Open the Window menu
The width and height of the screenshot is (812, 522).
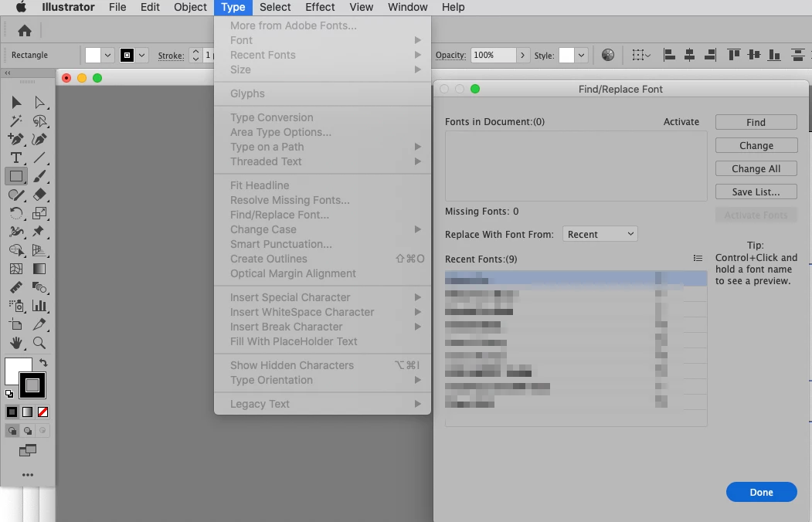point(408,7)
